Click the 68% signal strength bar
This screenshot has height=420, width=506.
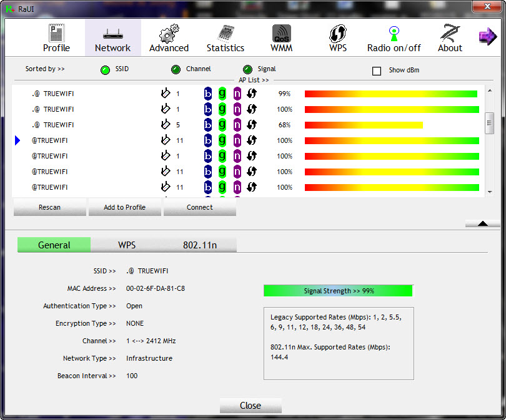coord(364,125)
